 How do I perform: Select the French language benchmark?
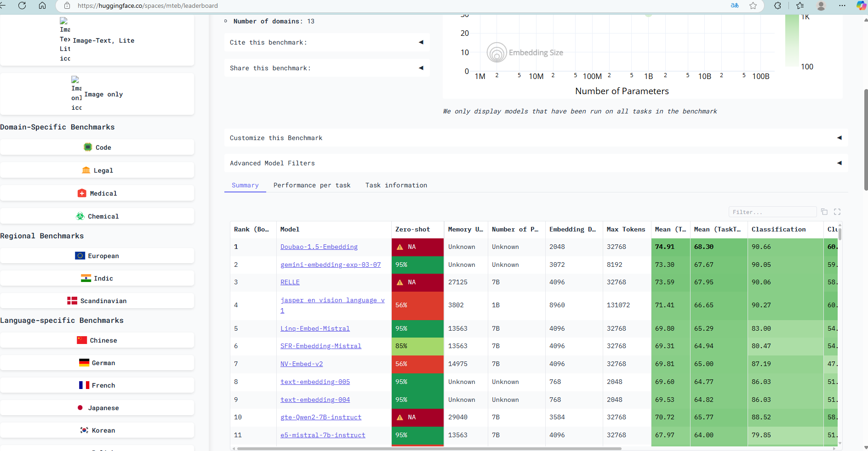pos(97,385)
